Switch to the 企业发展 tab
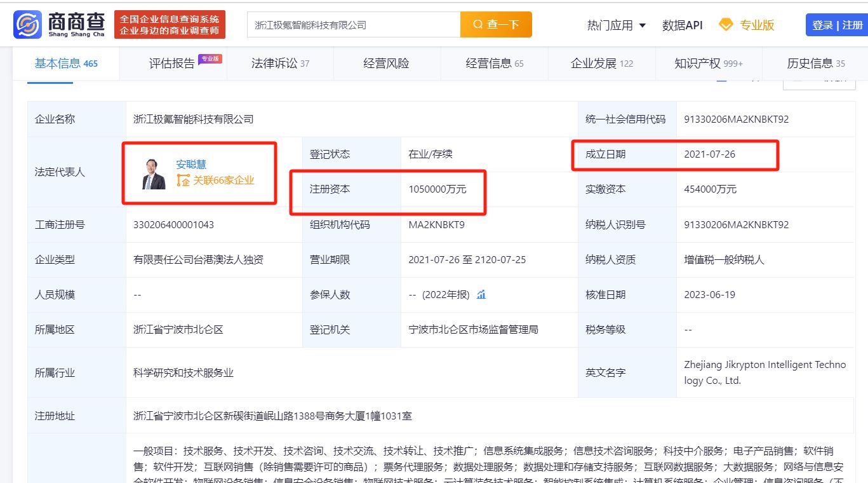Image resolution: width=868 pixels, height=483 pixels. [x=602, y=63]
